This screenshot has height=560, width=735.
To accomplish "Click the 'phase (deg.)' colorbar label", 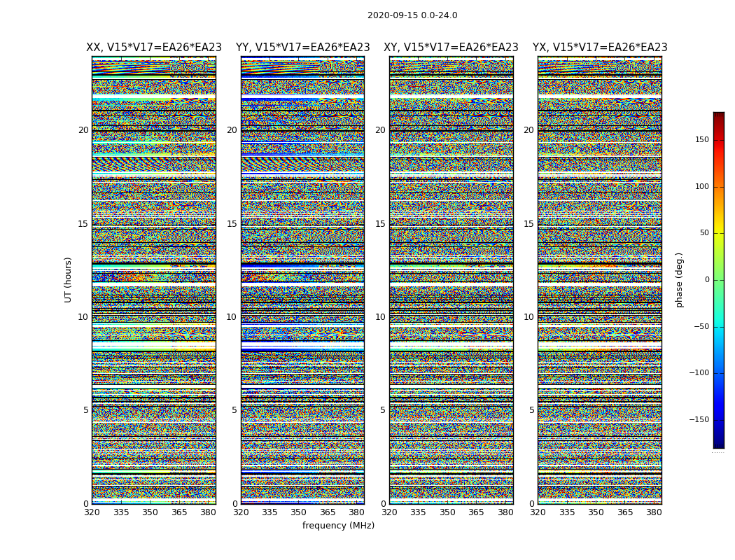I will pyautogui.click(x=679, y=280).
